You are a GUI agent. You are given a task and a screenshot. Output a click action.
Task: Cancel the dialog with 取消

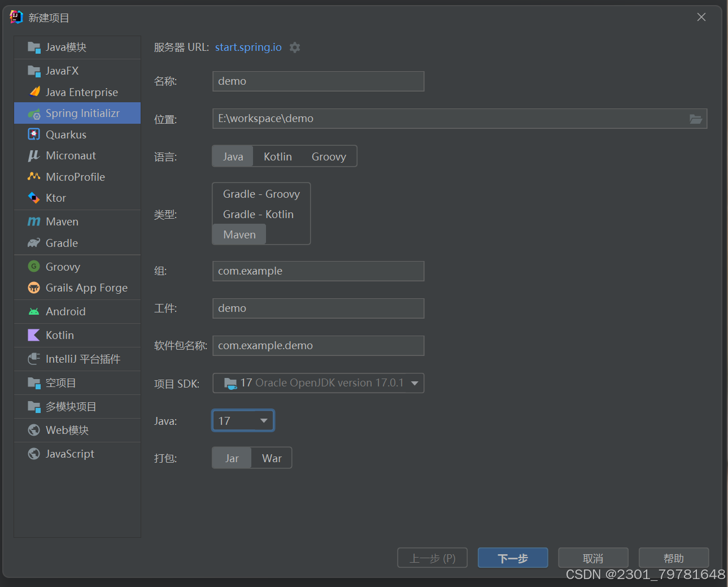593,558
